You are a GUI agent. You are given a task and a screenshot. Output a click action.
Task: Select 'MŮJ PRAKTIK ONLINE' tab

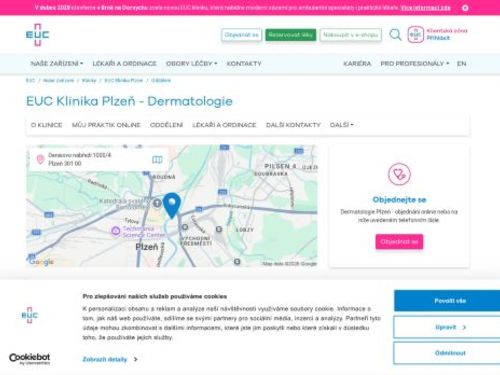tap(106, 125)
